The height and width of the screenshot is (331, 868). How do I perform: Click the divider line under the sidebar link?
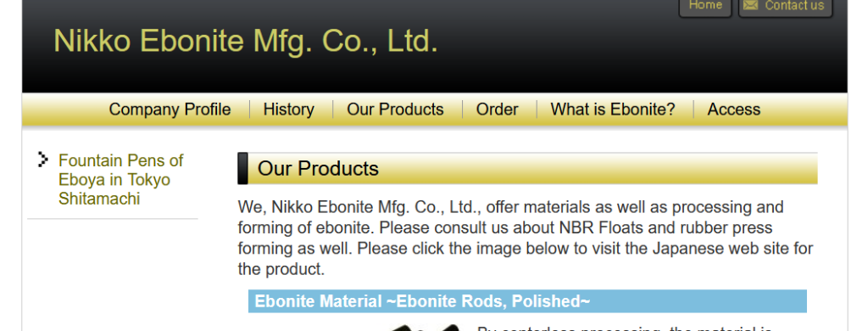tap(113, 219)
